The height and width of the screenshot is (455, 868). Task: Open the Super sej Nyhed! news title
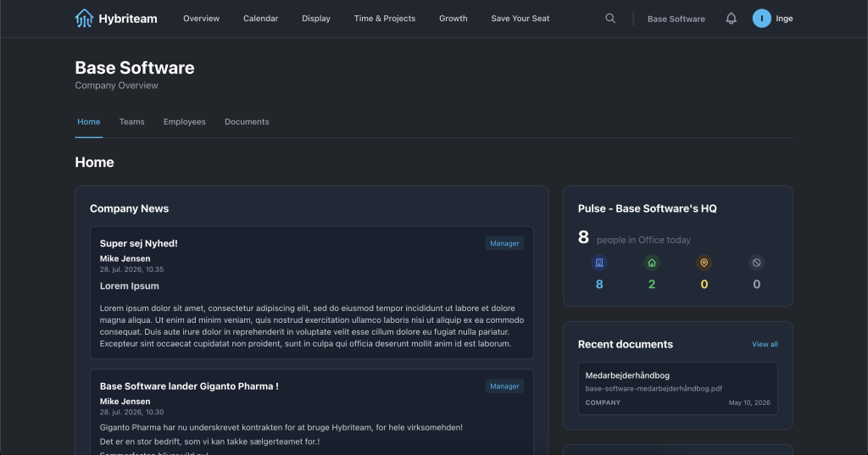(x=138, y=243)
